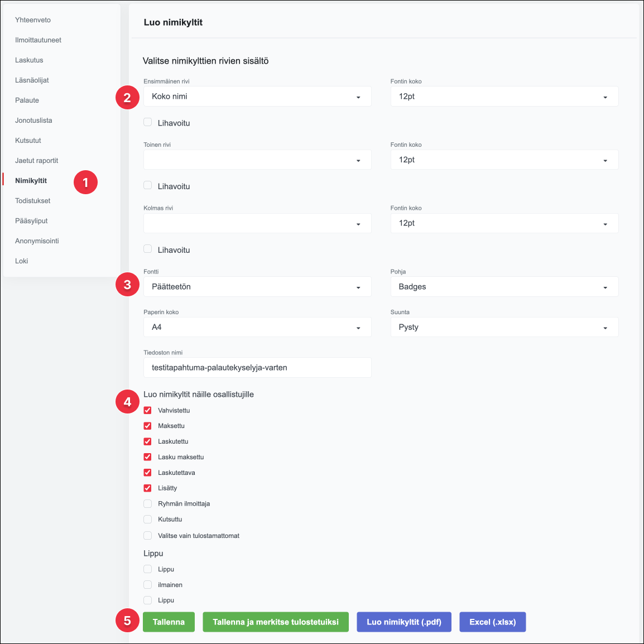Screen dimensions: 644x644
Task: Check Valitse vain tulostamattomat
Action: tap(147, 536)
